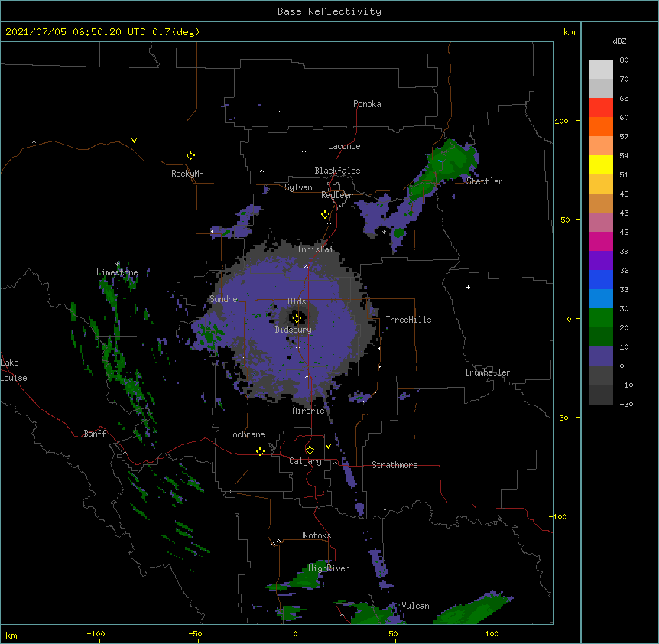659x644 pixels.
Task: Click the -100 tick label on bottom axis
Action: (x=96, y=633)
